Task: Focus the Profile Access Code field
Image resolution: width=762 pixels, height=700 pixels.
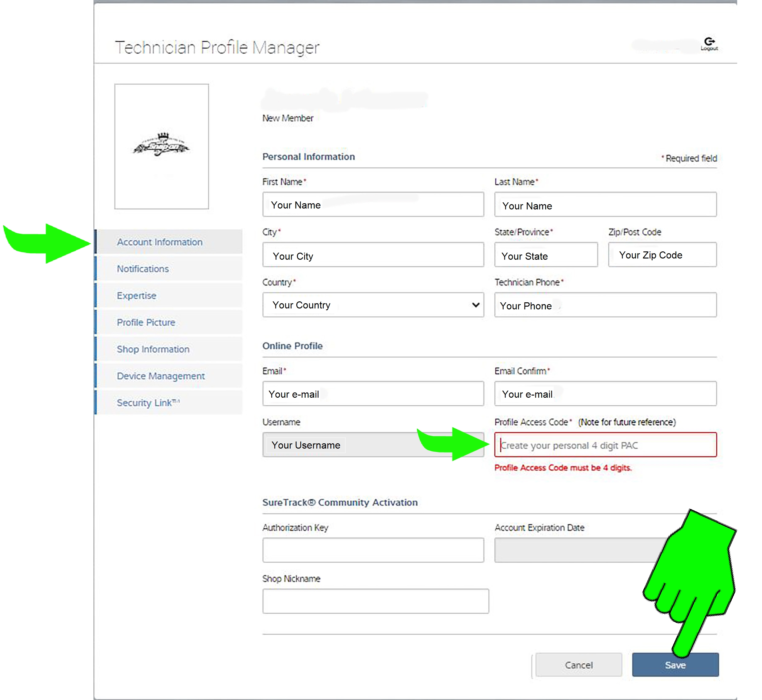Action: pyautogui.click(x=605, y=445)
